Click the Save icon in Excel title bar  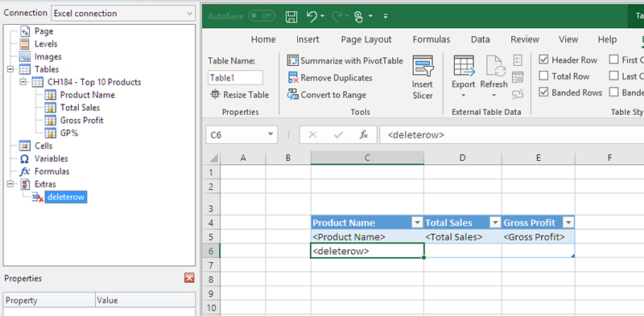pos(291,16)
